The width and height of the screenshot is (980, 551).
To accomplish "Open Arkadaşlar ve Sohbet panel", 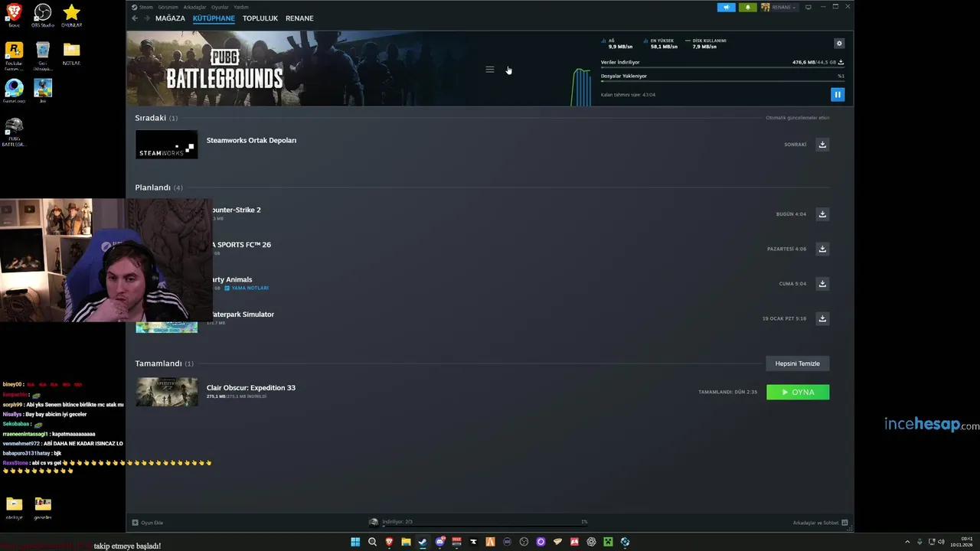I will [820, 523].
